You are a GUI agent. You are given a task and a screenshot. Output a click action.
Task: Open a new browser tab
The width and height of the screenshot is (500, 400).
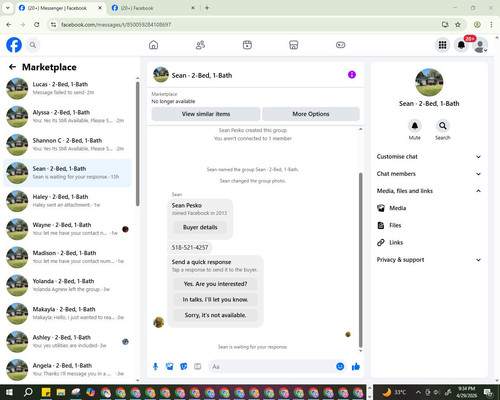(207, 8)
